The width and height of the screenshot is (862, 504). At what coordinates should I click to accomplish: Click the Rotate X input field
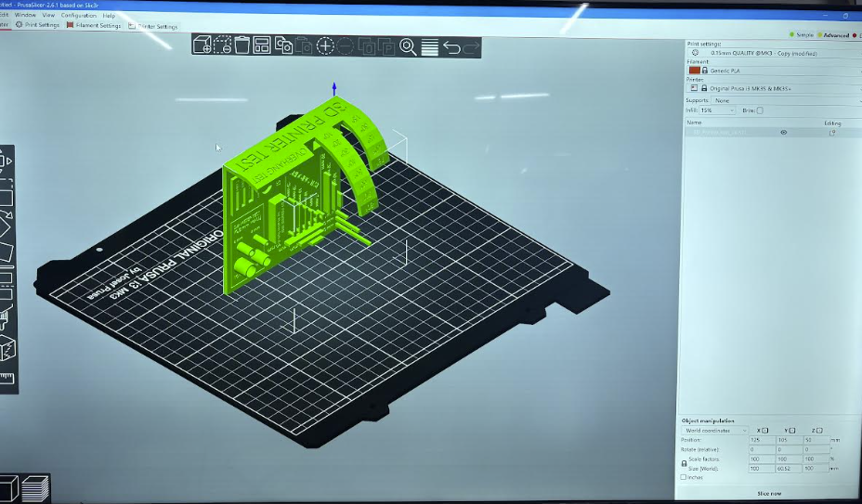762,449
